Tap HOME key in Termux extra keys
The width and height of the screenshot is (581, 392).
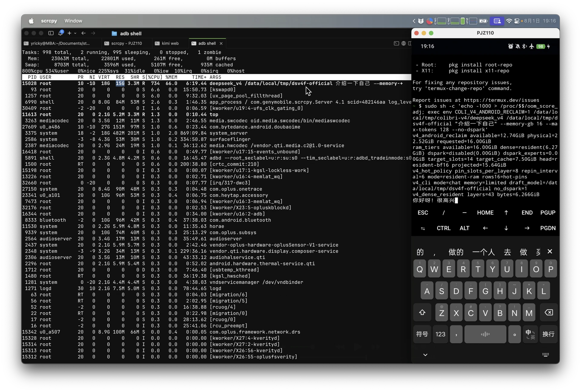tap(485, 212)
